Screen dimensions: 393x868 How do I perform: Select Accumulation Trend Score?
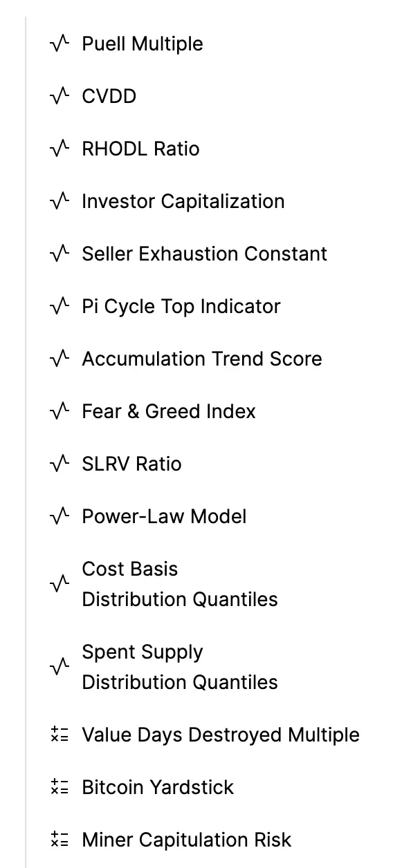coord(202,359)
